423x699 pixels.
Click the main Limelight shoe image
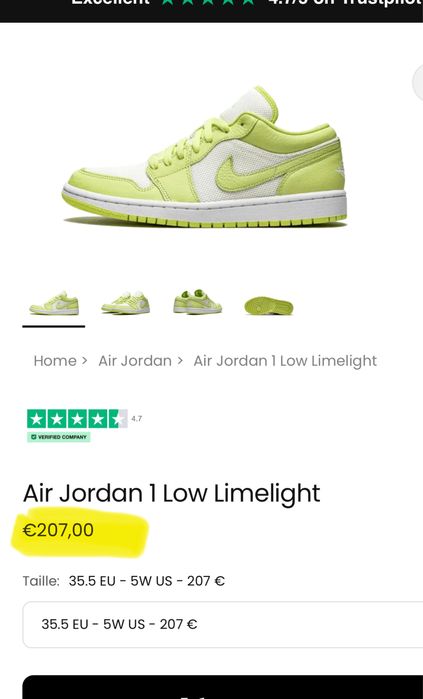pyautogui.click(x=204, y=157)
